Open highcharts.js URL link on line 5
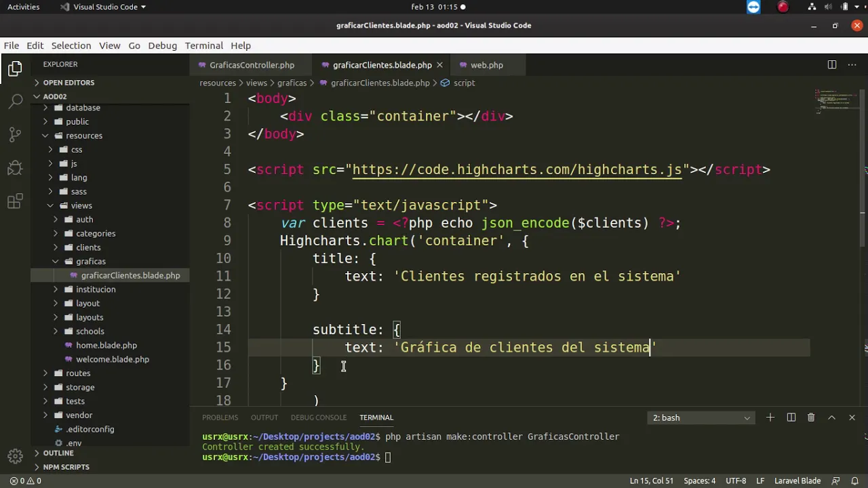 point(517,169)
